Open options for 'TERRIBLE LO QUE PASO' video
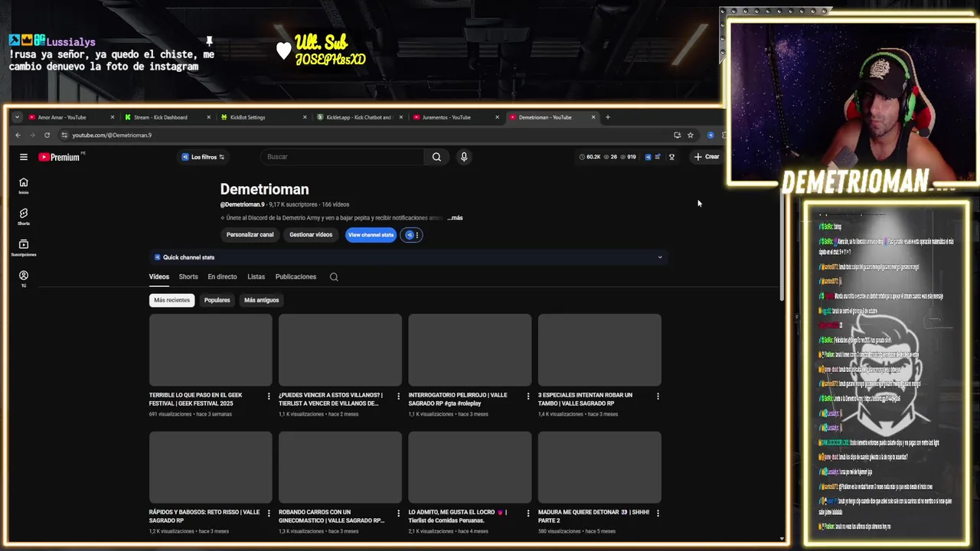This screenshot has height=551, width=980. [x=269, y=396]
